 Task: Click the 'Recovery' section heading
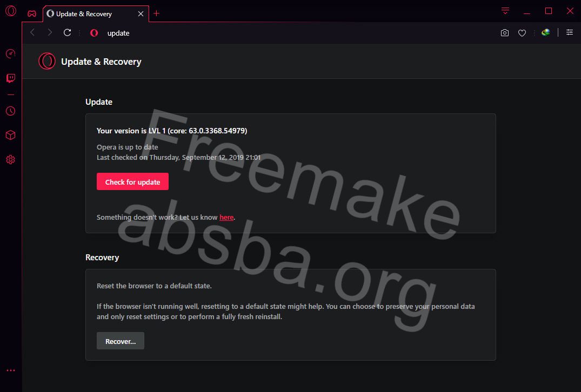(102, 257)
